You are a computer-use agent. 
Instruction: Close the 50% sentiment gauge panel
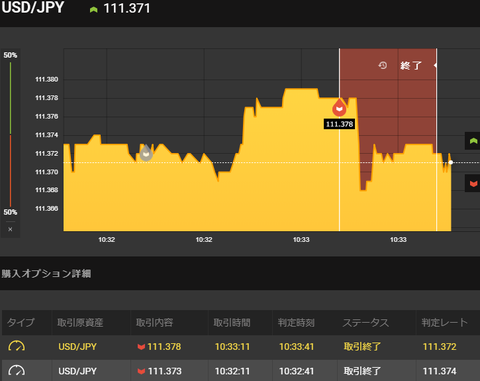(10, 229)
